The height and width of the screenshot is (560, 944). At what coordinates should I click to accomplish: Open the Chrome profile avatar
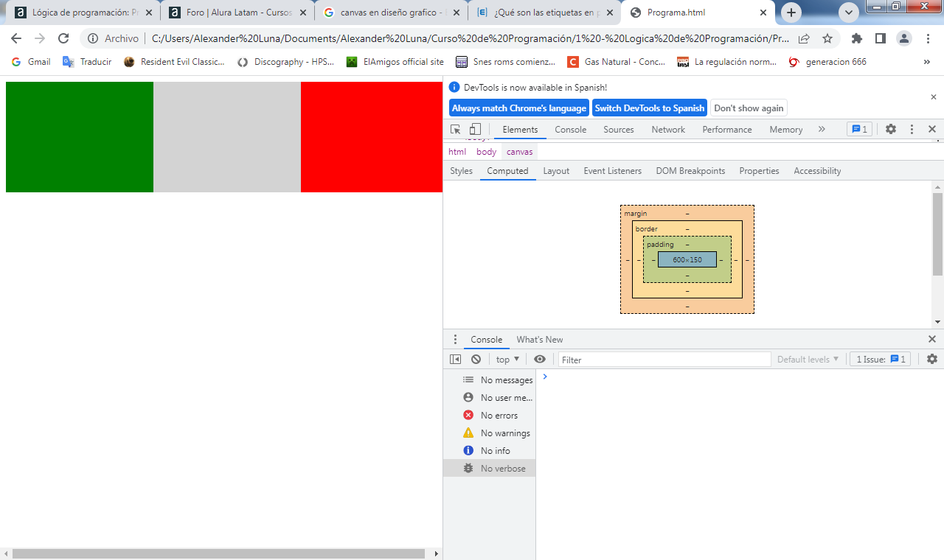pyautogui.click(x=904, y=38)
